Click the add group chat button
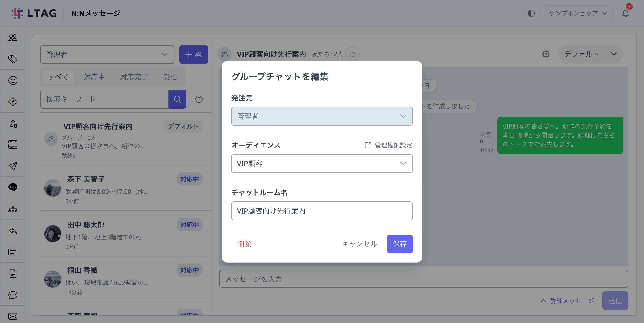Screen dimensions: 644x323 click(x=193, y=55)
